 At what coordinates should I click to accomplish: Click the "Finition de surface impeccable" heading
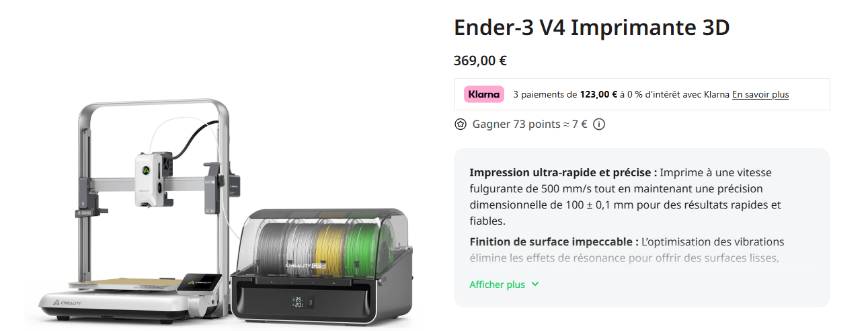[553, 242]
